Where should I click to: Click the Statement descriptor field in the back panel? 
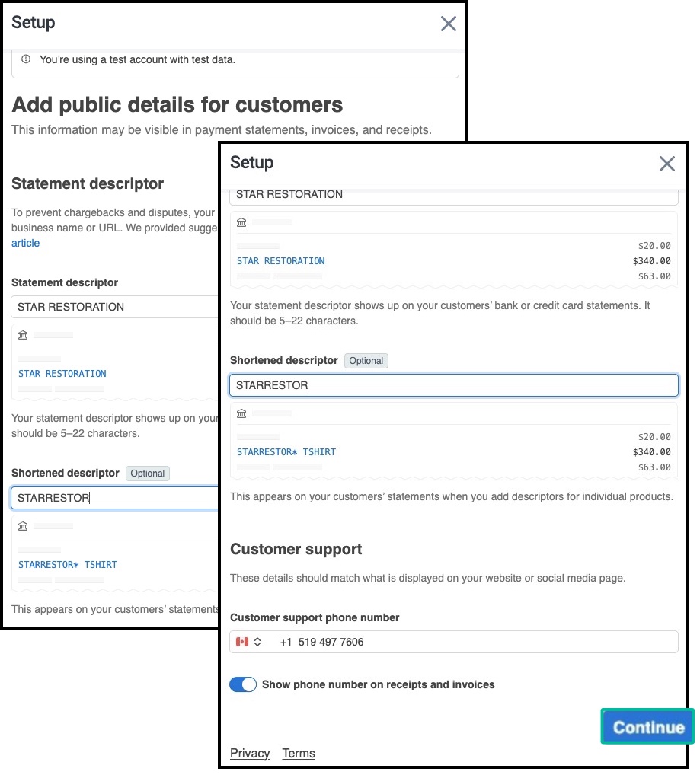pyautogui.click(x=114, y=307)
